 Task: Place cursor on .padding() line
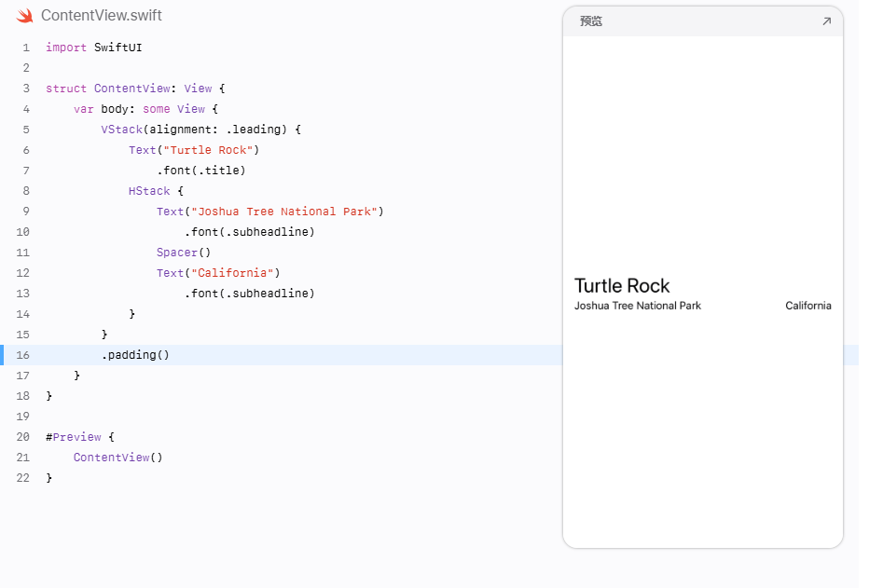(135, 355)
